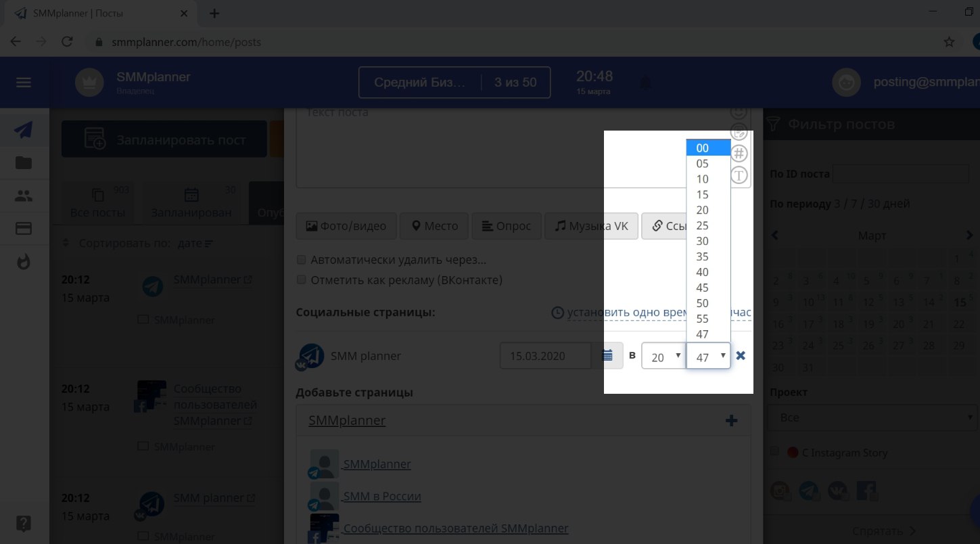The height and width of the screenshot is (544, 980).
Task: Open a new browser tab
Action: point(214,14)
